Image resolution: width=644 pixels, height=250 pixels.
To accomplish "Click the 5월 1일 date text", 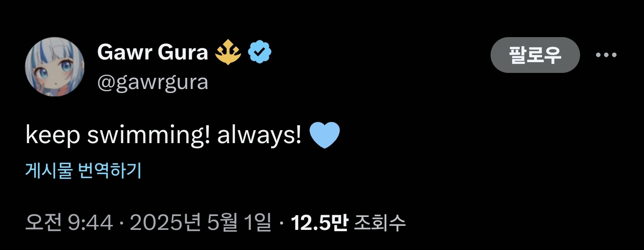I will pyautogui.click(x=240, y=222).
